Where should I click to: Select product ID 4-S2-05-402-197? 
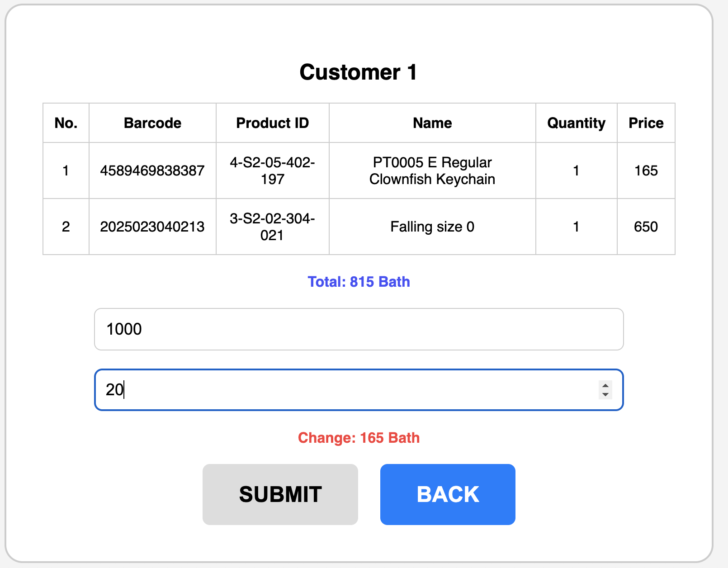[x=272, y=170]
